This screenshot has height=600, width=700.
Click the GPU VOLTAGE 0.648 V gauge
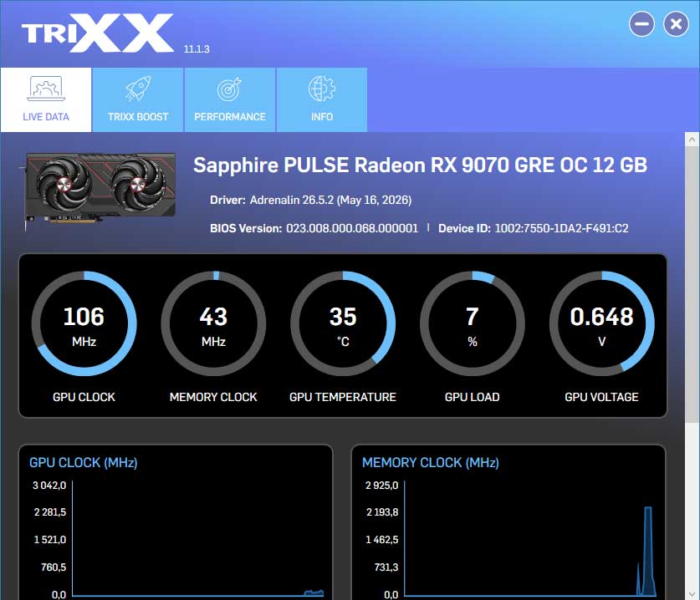(x=602, y=324)
